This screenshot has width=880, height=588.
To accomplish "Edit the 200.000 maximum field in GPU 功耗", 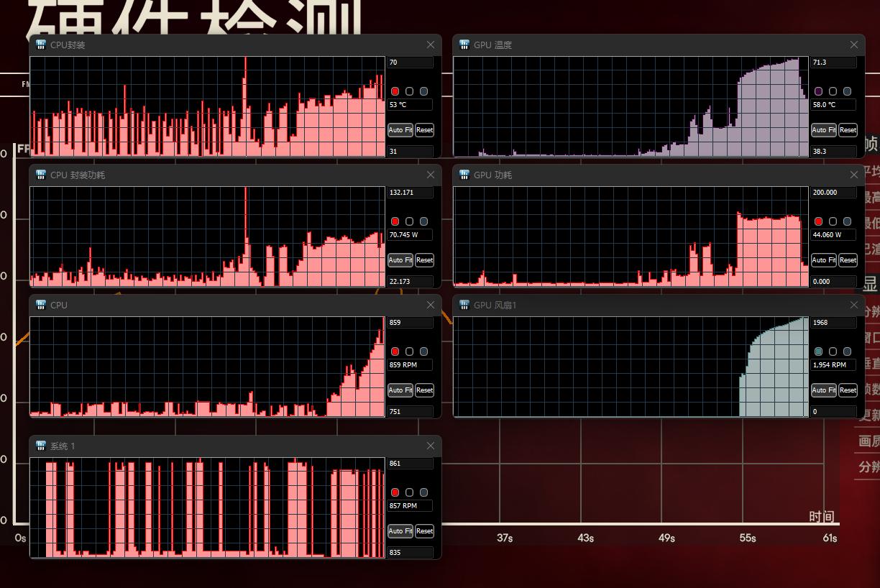I will click(x=833, y=193).
